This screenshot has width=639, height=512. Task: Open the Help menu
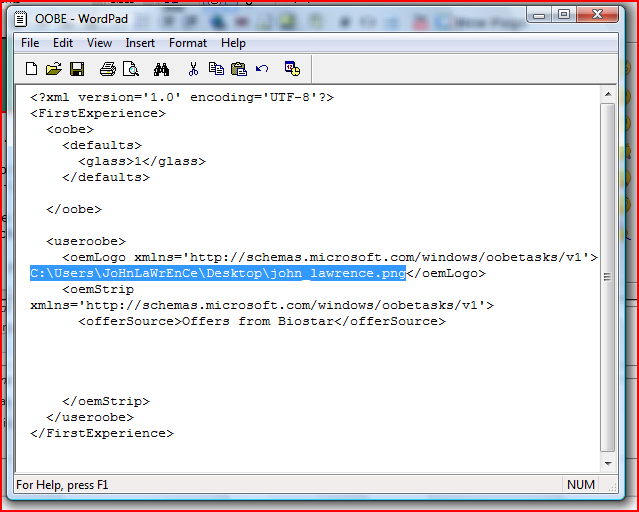coord(233,43)
